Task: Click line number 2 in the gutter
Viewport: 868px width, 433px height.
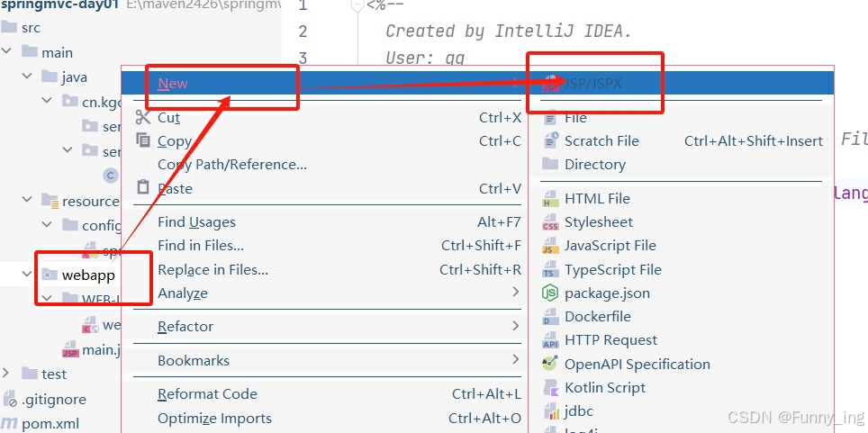Action: coord(303,32)
